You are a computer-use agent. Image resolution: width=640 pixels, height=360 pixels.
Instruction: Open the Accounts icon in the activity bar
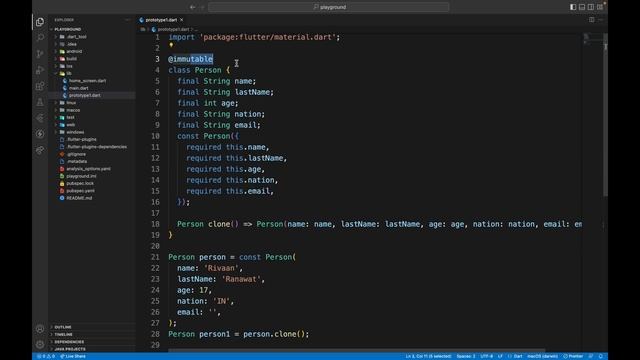[40, 329]
